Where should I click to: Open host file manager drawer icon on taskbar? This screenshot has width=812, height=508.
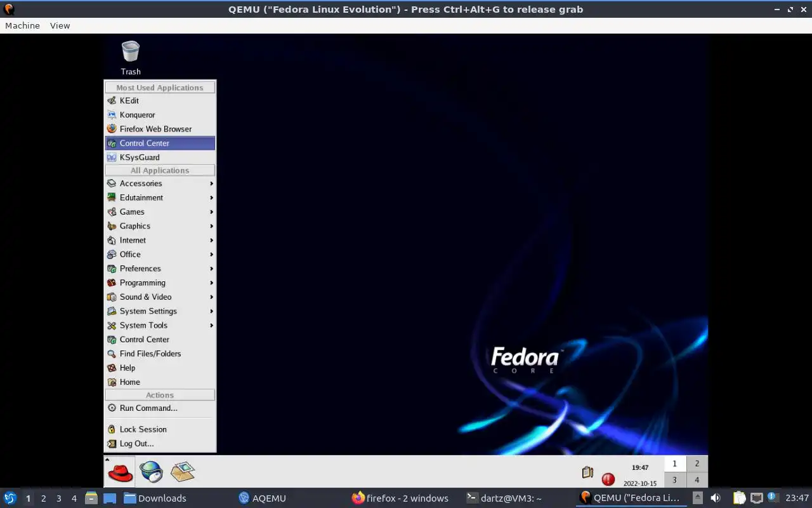click(x=91, y=498)
